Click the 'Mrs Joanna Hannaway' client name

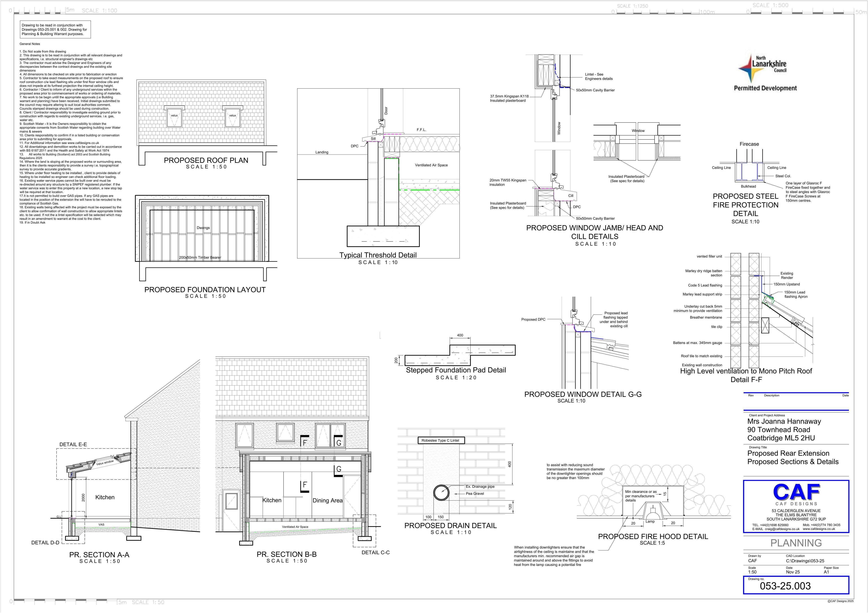coord(784,421)
